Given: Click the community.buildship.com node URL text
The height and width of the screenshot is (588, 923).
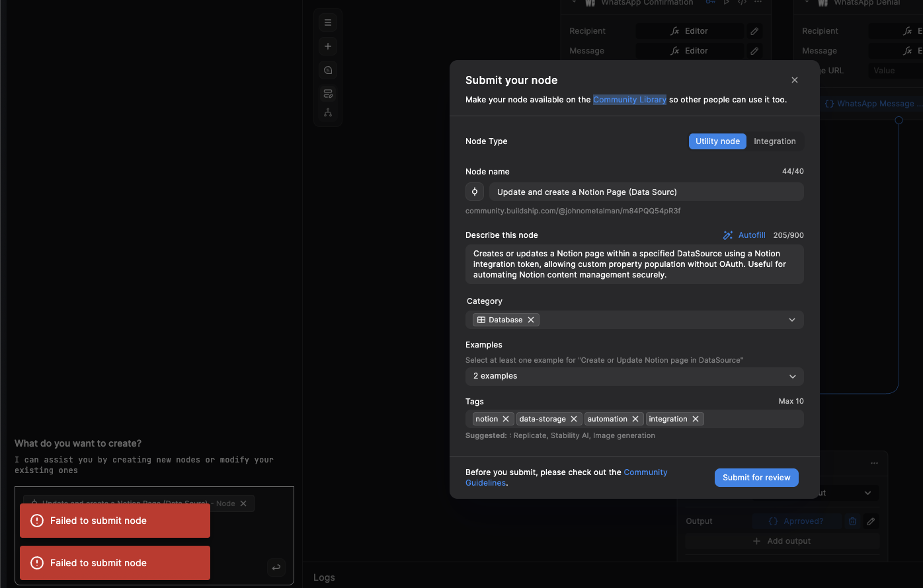Looking at the screenshot, I should click(573, 211).
